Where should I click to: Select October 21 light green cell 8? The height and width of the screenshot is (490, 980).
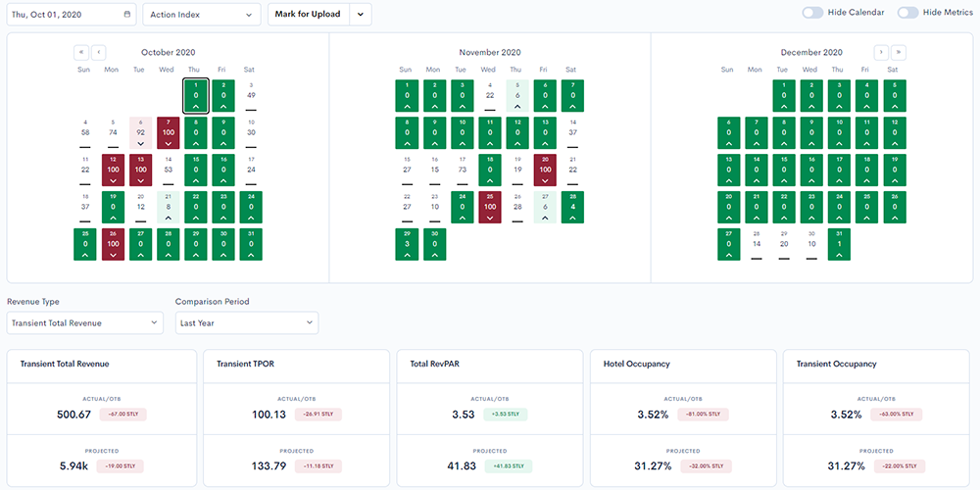(x=169, y=208)
